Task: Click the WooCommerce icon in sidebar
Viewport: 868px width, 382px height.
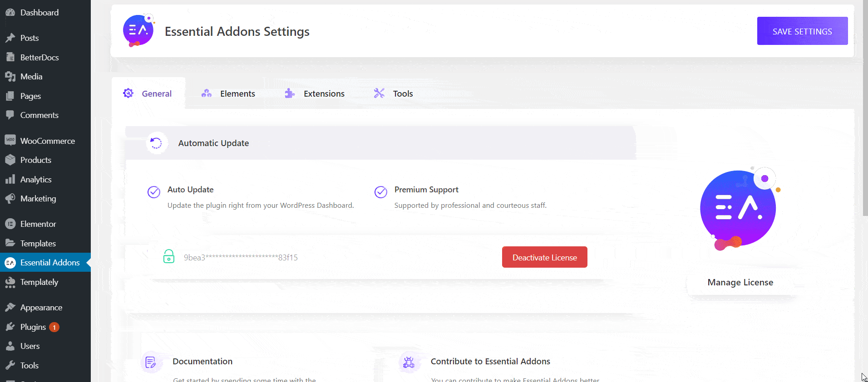Action: tap(10, 140)
